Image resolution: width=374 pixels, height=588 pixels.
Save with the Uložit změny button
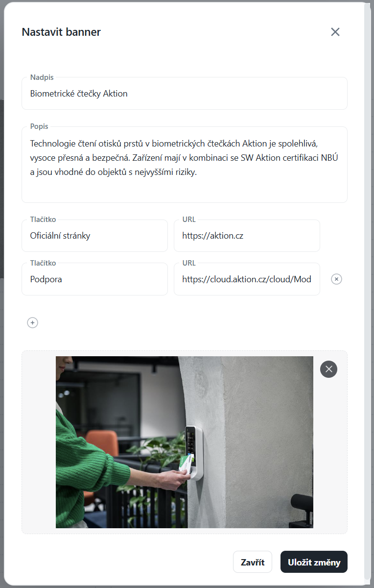tap(314, 562)
